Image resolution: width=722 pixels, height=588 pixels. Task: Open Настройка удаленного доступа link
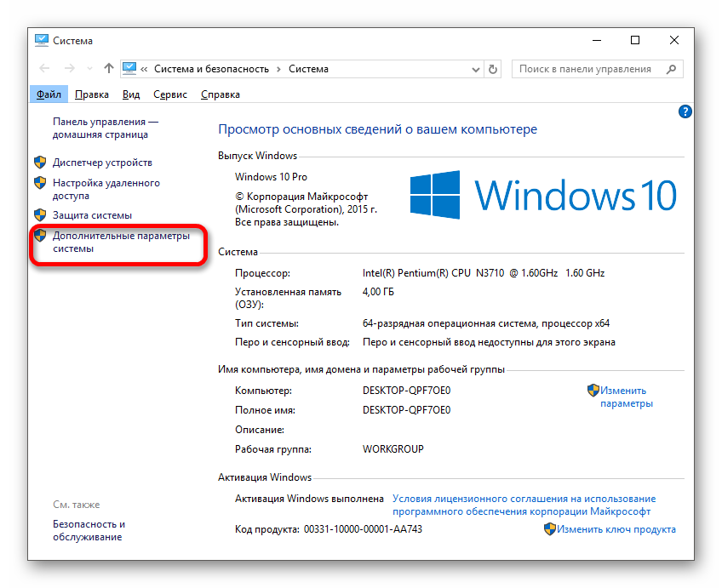106,189
